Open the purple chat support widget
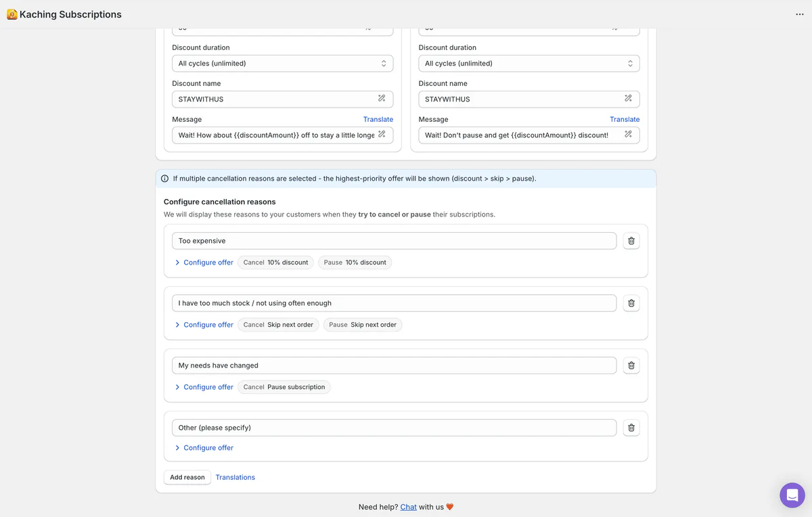The image size is (812, 517). [x=792, y=495]
